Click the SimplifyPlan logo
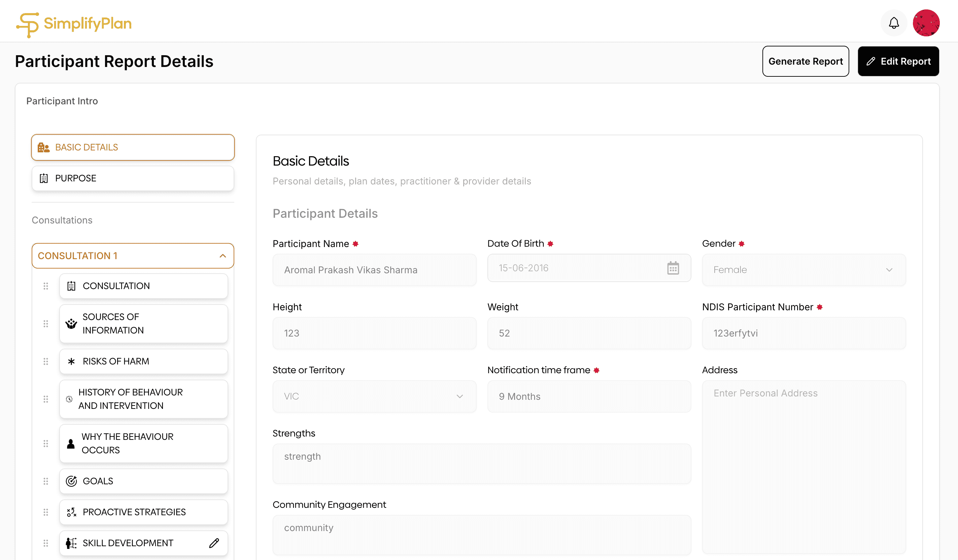Screen dimensions: 958x560 click(x=74, y=24)
